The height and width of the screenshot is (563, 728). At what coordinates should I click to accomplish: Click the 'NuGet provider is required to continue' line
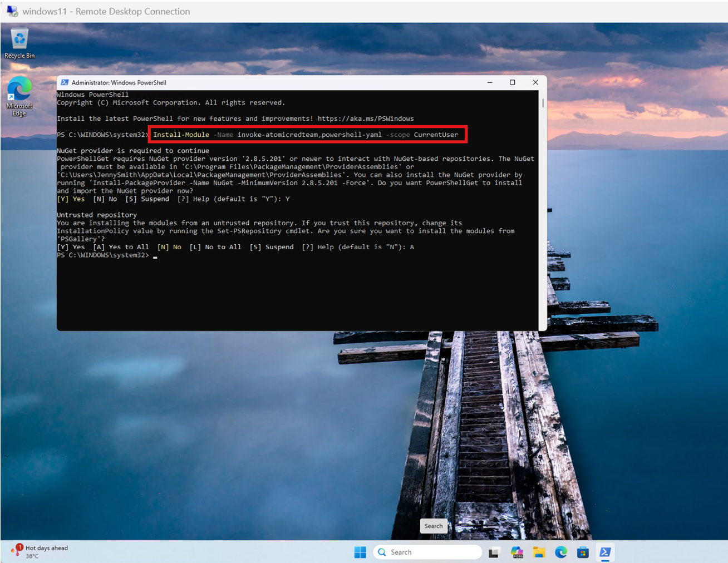coord(133,151)
